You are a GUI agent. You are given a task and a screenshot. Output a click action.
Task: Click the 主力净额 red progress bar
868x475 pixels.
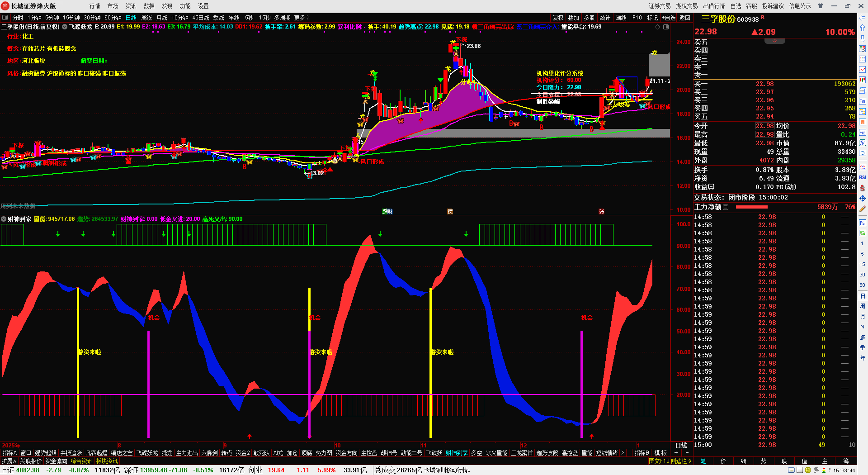tap(752, 207)
